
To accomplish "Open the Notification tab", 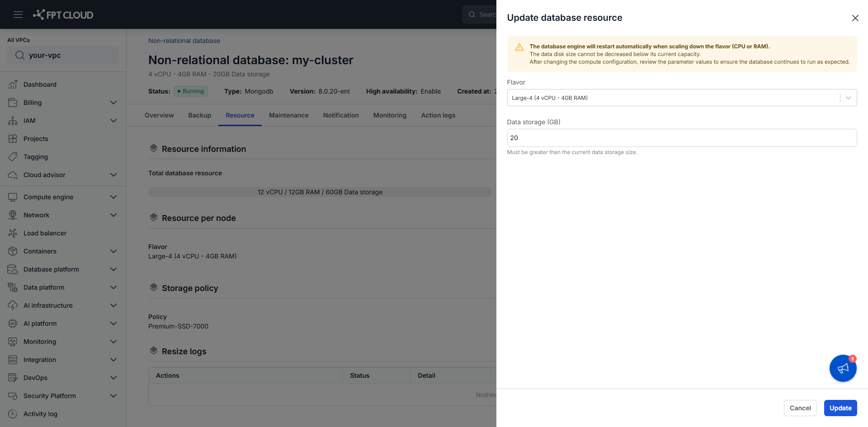I will (x=341, y=115).
